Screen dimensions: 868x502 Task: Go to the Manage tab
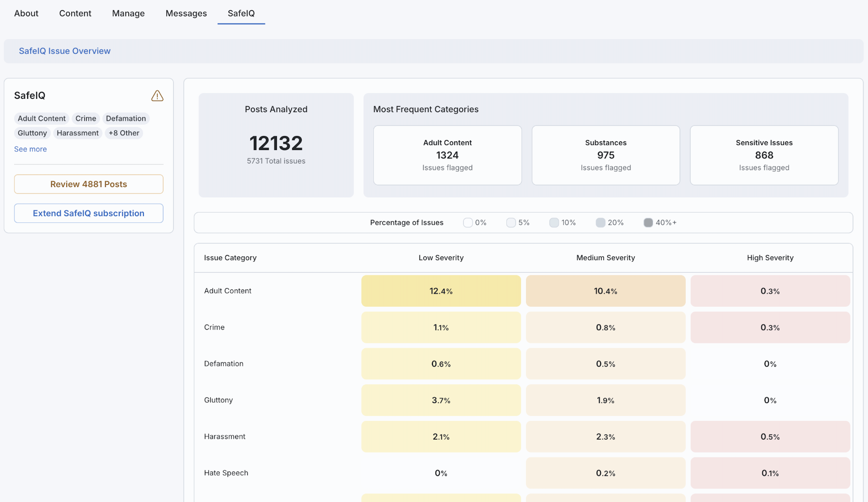tap(128, 13)
